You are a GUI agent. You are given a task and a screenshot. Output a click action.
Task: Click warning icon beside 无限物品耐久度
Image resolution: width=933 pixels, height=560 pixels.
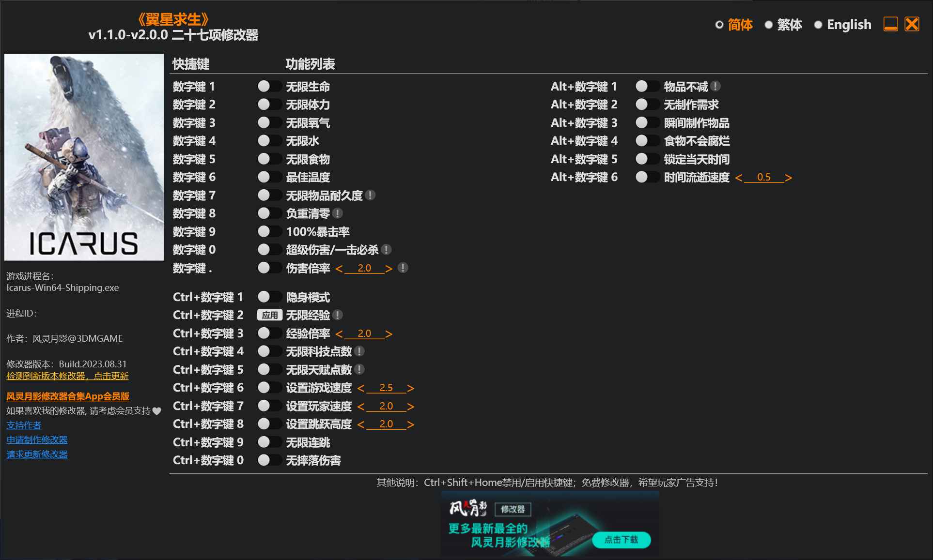pos(371,195)
